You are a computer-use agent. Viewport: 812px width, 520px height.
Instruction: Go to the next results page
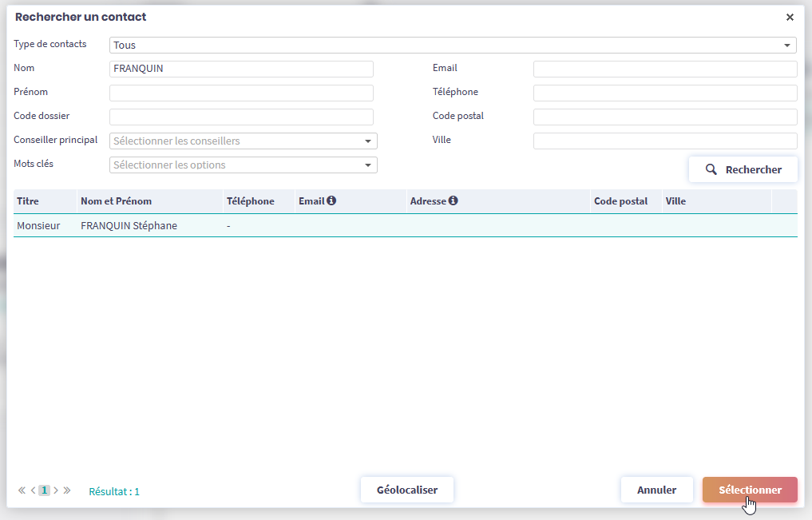click(56, 490)
